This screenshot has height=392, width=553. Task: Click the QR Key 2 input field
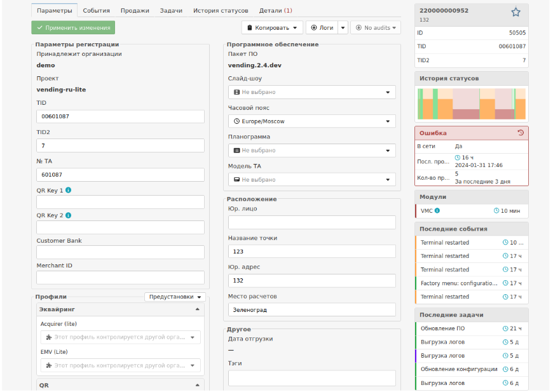click(x=120, y=227)
